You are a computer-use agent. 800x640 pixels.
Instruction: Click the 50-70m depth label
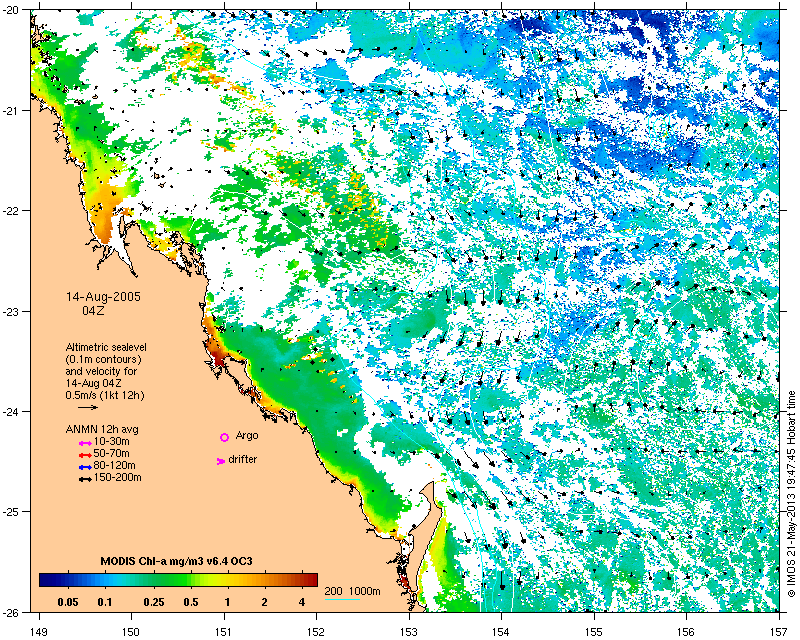pyautogui.click(x=111, y=453)
